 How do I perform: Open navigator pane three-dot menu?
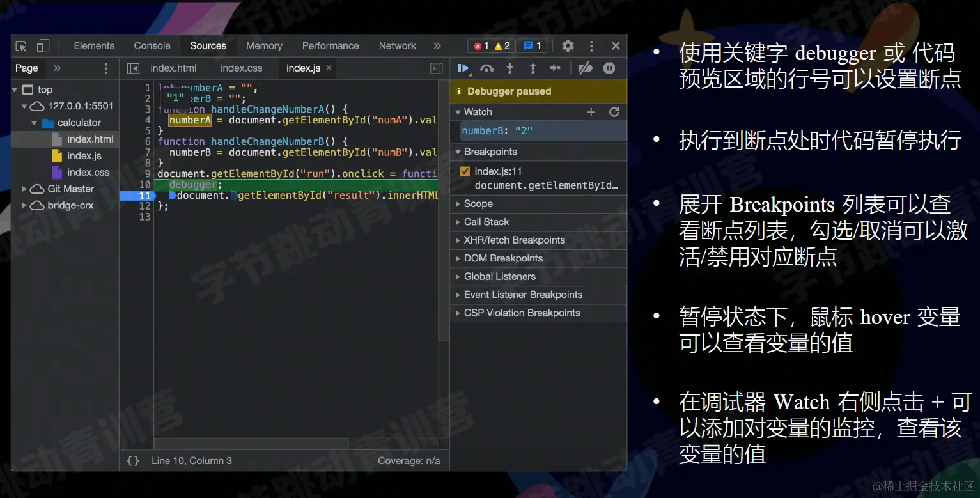point(106,68)
